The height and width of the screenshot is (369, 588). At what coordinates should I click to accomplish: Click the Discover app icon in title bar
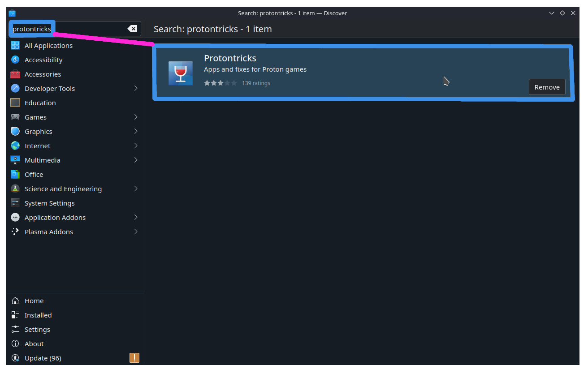(x=12, y=13)
